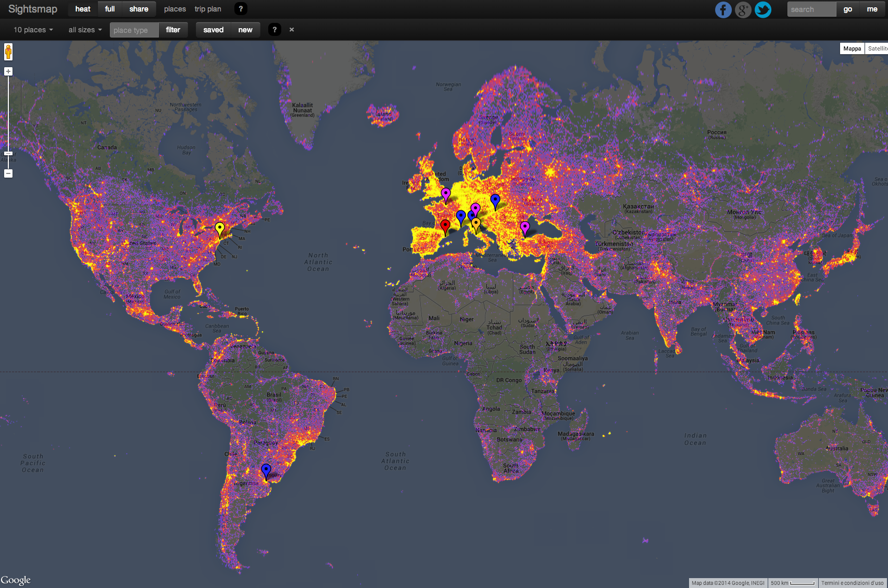Open the all sizes dropdown
The width and height of the screenshot is (888, 588).
click(85, 30)
